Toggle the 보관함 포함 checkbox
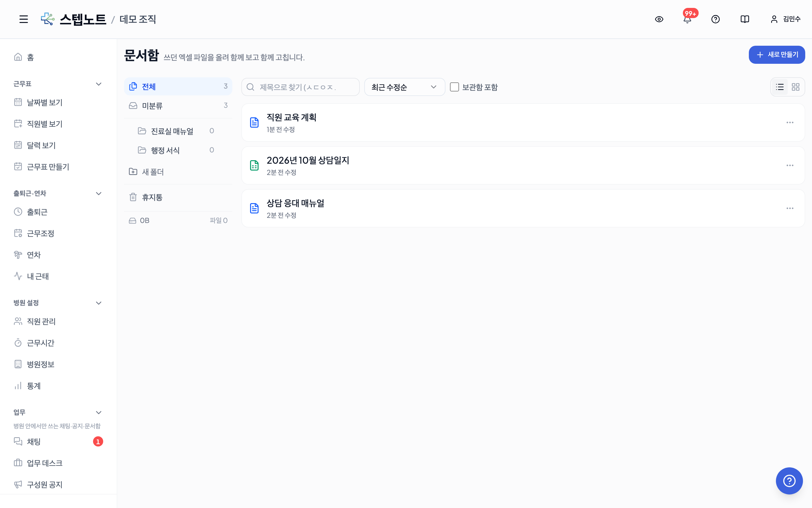This screenshot has width=812, height=508. pos(454,87)
